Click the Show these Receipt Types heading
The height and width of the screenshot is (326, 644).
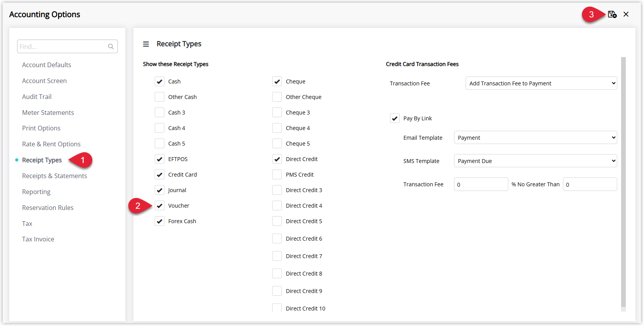pyautogui.click(x=176, y=64)
